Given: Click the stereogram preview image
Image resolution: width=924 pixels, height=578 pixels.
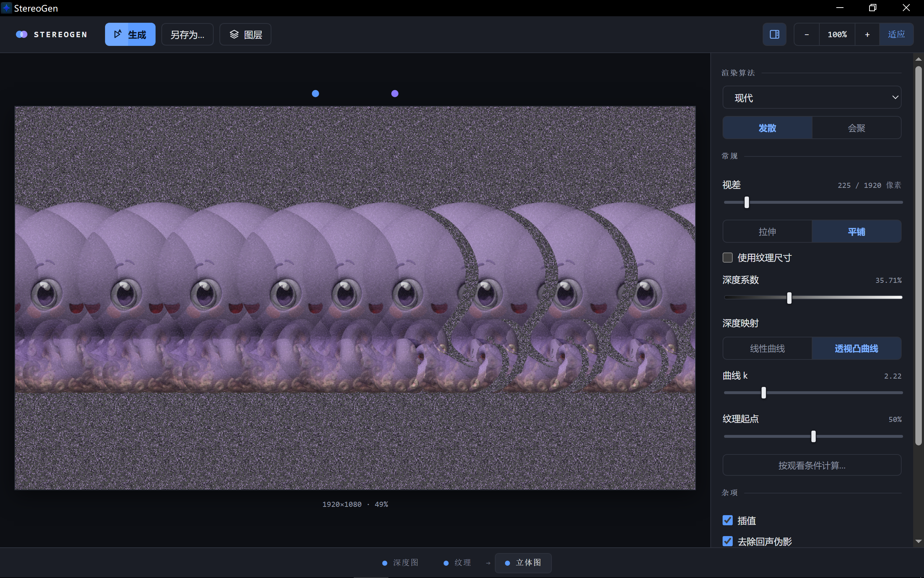Looking at the screenshot, I should [355, 298].
